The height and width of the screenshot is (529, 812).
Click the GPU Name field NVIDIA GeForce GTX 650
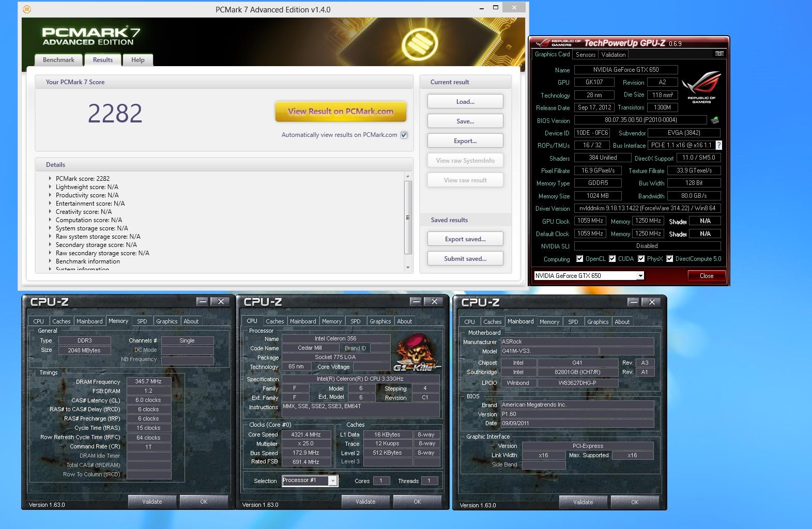[626, 70]
